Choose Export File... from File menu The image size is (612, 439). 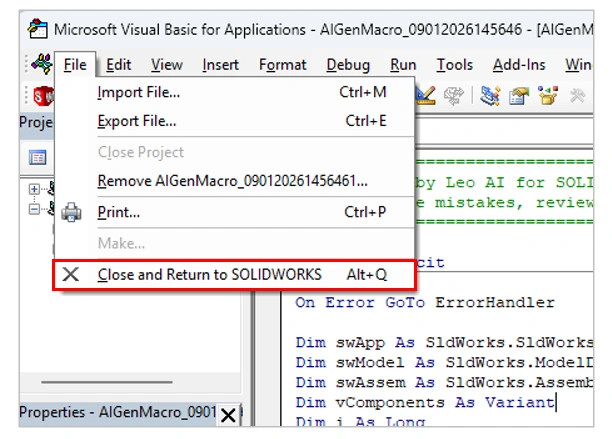pos(234,121)
